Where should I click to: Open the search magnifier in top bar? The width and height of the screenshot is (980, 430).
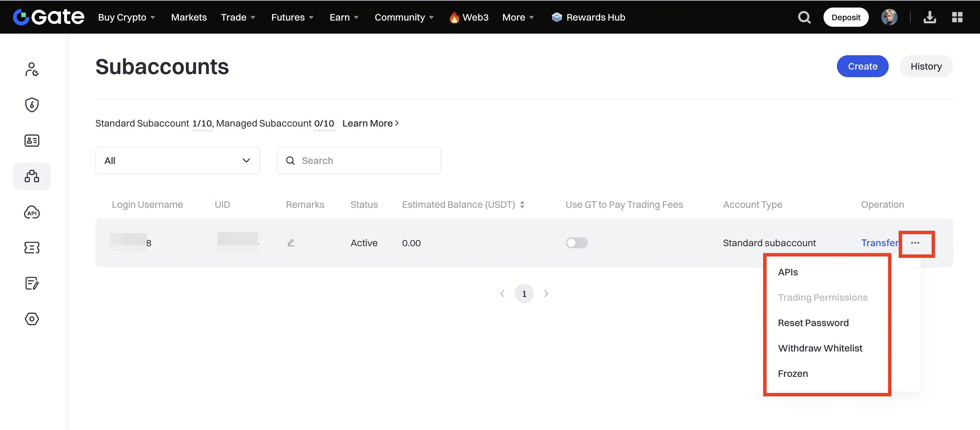pos(804,17)
